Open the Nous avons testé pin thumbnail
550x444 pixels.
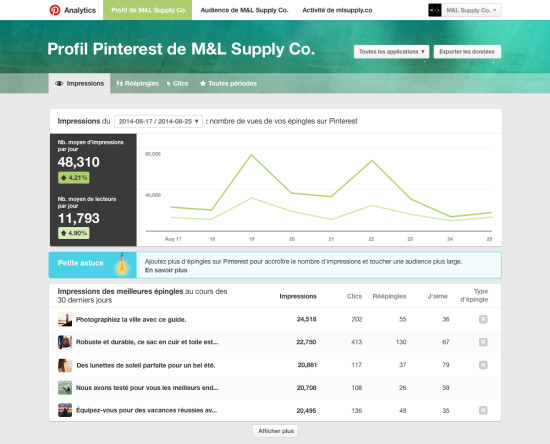65,388
